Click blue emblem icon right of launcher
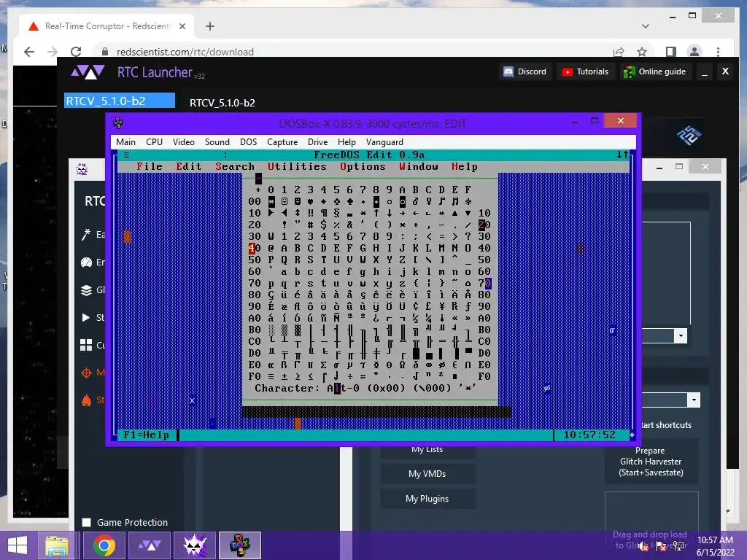747x560 pixels. pos(689,136)
